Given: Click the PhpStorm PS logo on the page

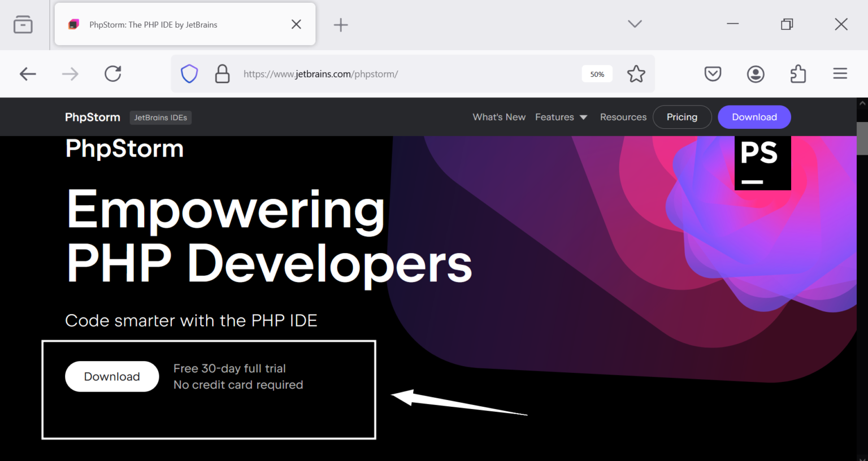Looking at the screenshot, I should point(762,162).
